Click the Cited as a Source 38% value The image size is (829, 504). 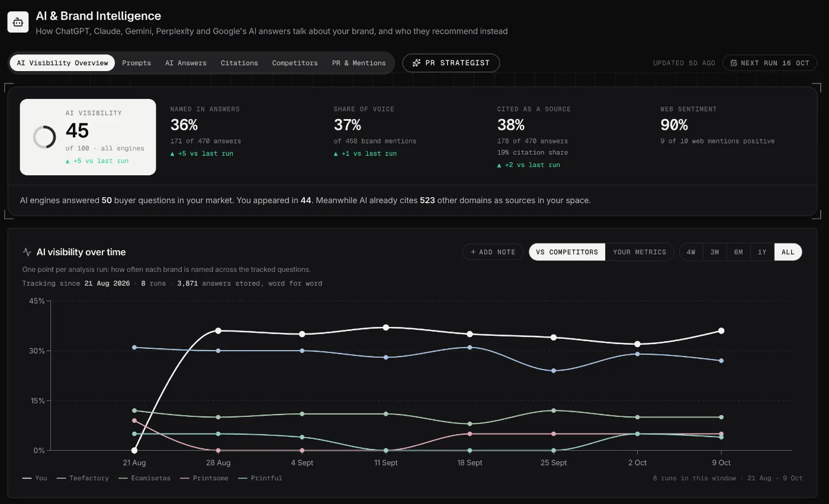click(511, 125)
